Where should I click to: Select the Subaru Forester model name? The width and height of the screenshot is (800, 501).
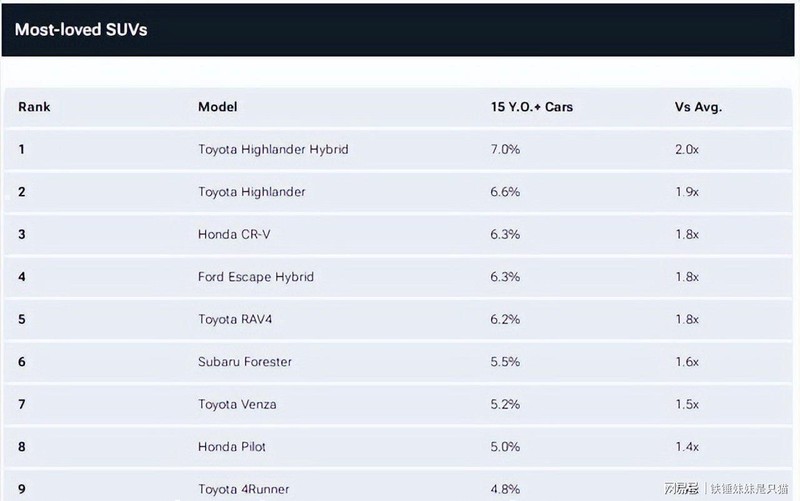(245, 361)
